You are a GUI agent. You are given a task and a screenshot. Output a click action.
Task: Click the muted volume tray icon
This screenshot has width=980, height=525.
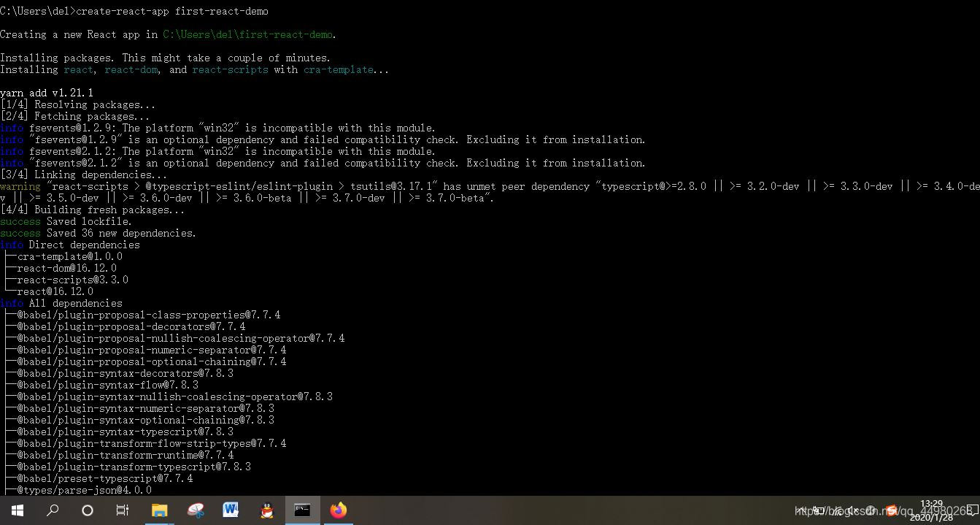click(854, 511)
